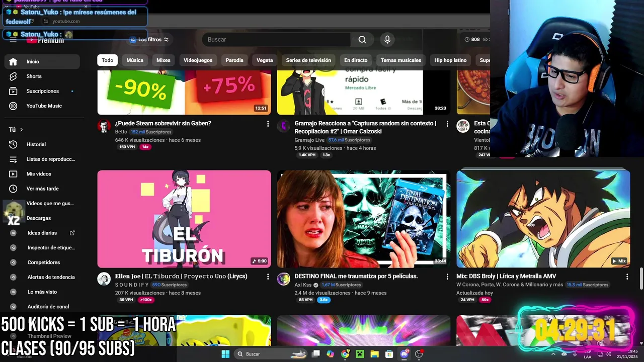
Task: Open options menu for ¿Puede Steam sobrevivir video
Action: tap(268, 124)
